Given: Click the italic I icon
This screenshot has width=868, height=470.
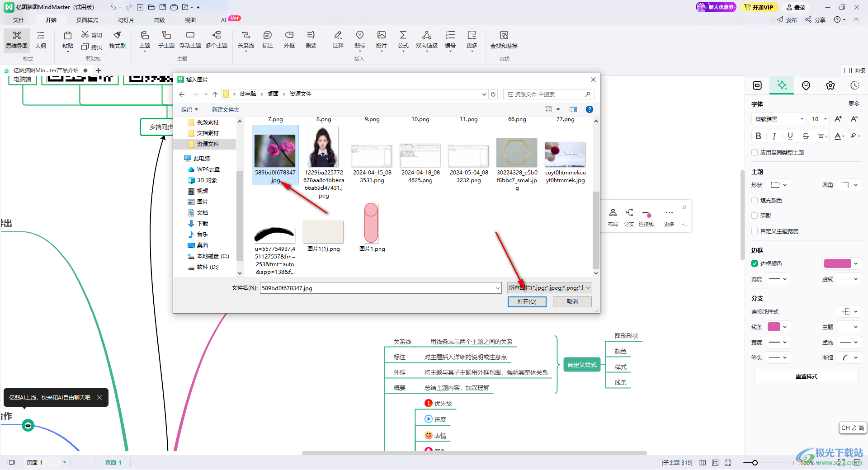Looking at the screenshot, I should click(774, 136).
